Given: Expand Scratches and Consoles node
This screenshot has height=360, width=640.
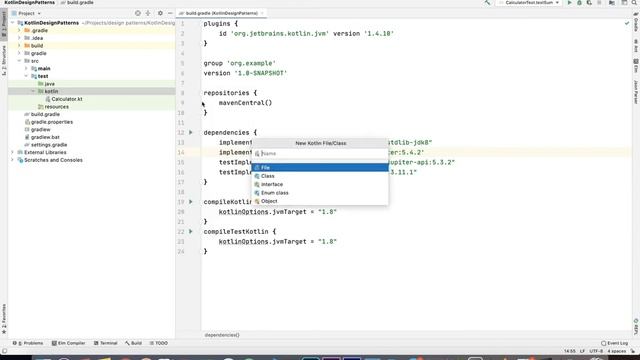Looking at the screenshot, I should [12, 160].
